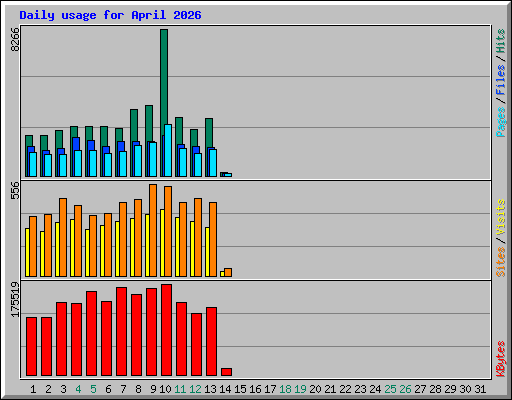Select green weekend day 18 label
The width and height of the screenshot is (512, 400).
[285, 389]
